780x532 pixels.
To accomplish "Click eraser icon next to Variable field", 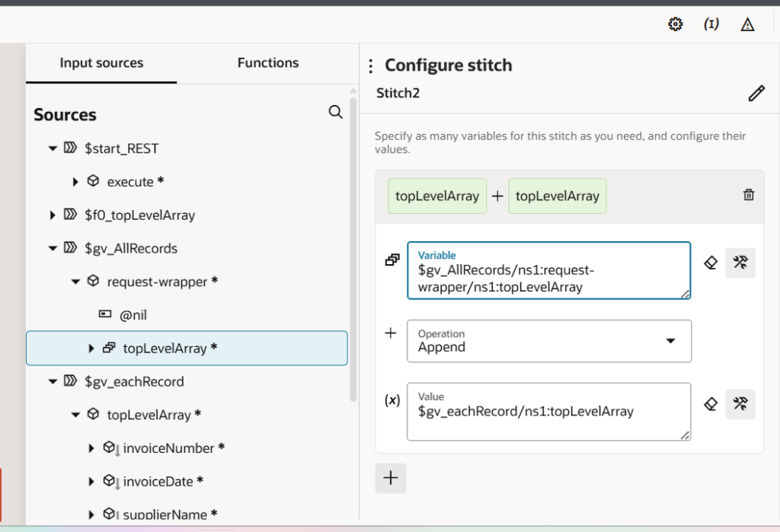I will pos(711,263).
